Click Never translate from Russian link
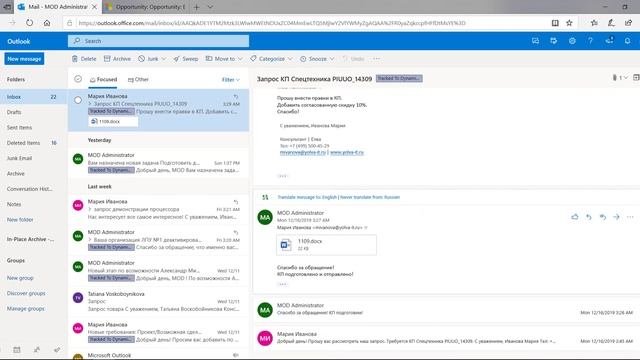Image resolution: width=640 pixels, height=360 pixels. [x=370, y=197]
